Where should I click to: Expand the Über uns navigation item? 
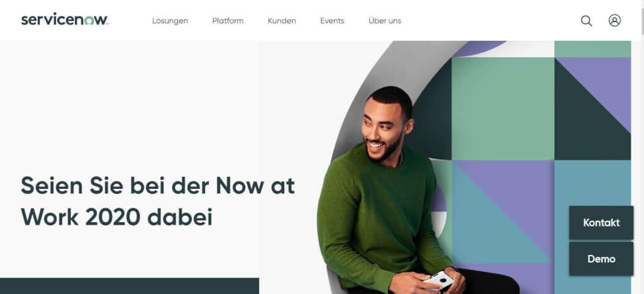click(x=385, y=21)
